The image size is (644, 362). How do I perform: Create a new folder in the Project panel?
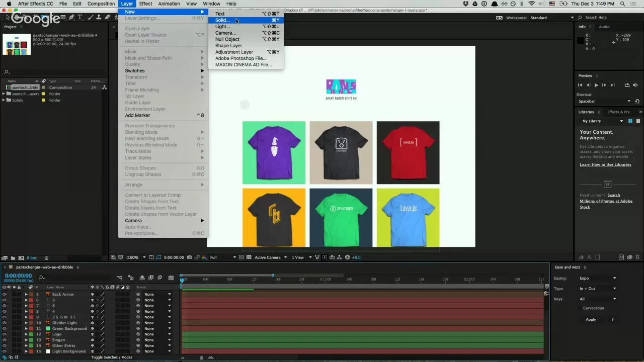tap(13, 258)
